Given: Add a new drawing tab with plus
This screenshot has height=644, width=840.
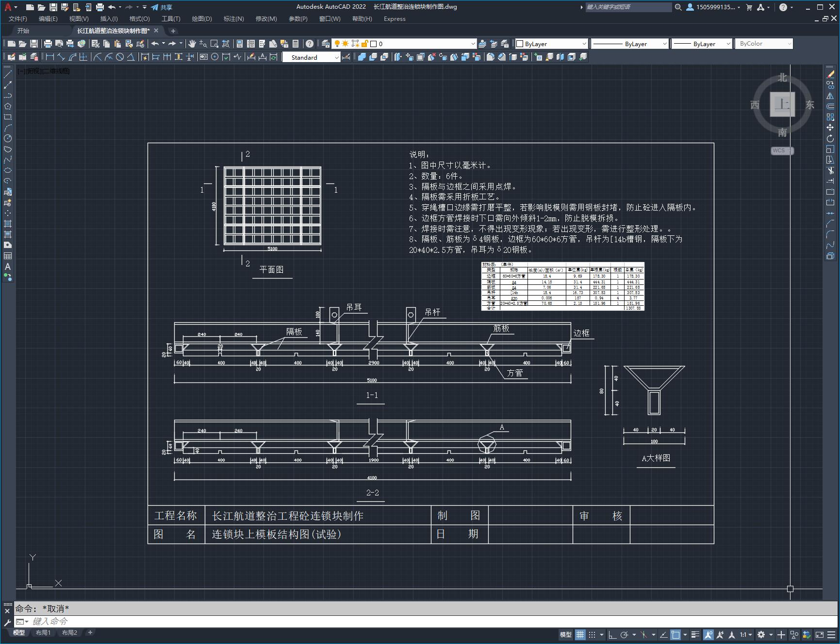Looking at the screenshot, I should click(x=173, y=31).
